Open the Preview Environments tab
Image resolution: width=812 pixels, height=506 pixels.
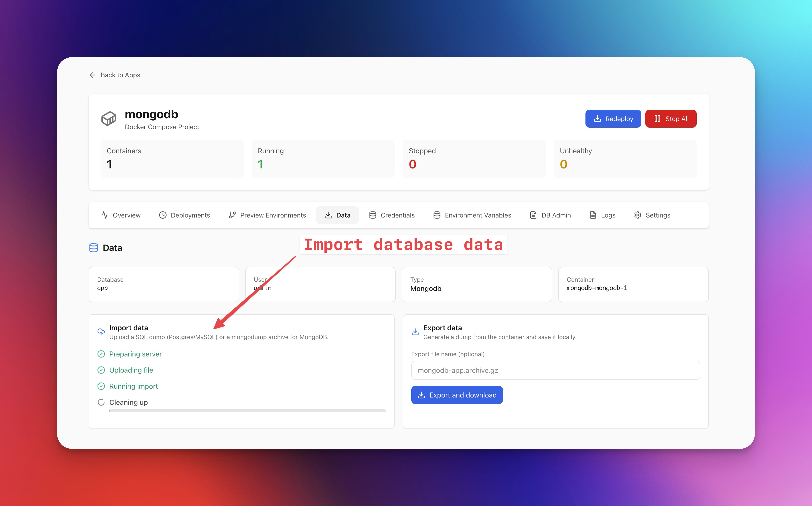(x=267, y=215)
